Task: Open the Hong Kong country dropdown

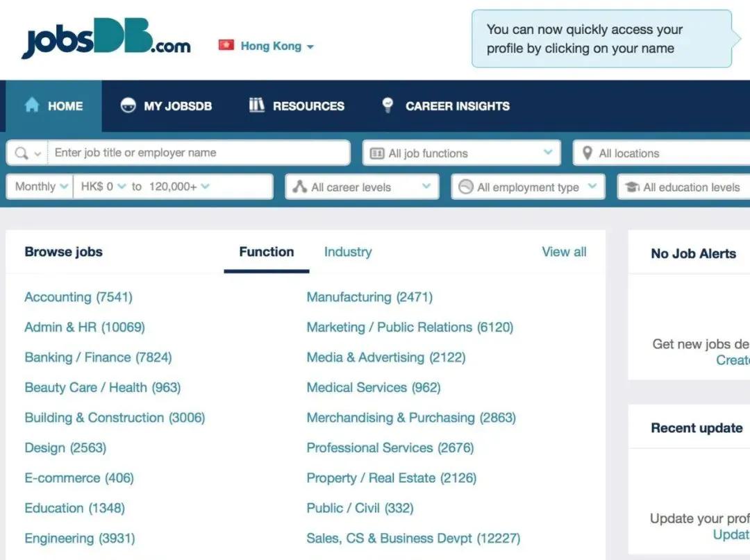Action: [x=277, y=46]
